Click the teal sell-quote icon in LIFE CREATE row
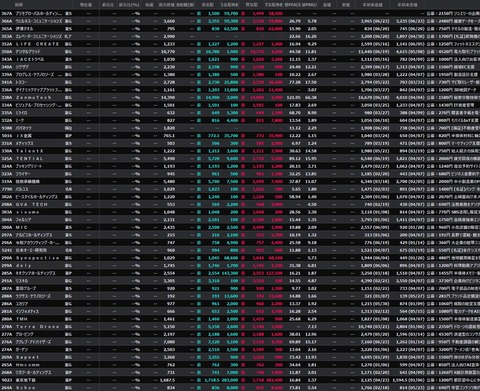The width and height of the screenshot is (480, 391). [x=199, y=44]
